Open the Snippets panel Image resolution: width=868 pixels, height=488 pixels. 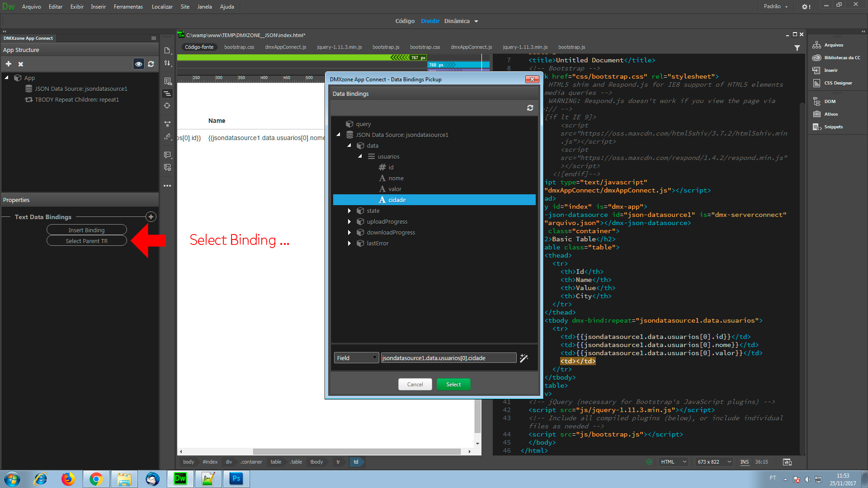(x=828, y=127)
